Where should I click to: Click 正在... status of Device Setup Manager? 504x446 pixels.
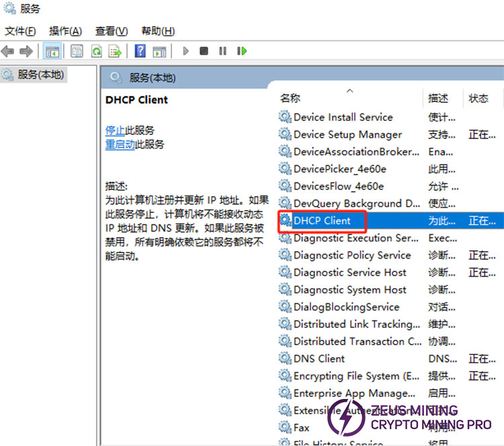point(482,134)
